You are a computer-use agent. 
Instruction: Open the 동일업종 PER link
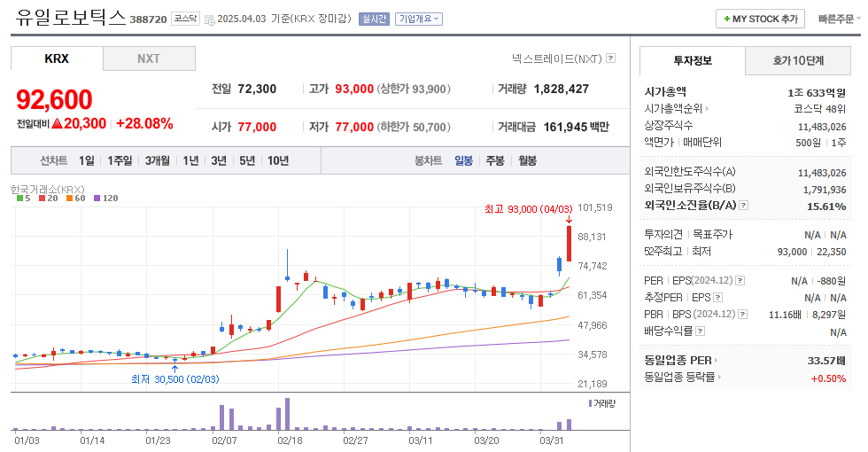pyautogui.click(x=678, y=361)
